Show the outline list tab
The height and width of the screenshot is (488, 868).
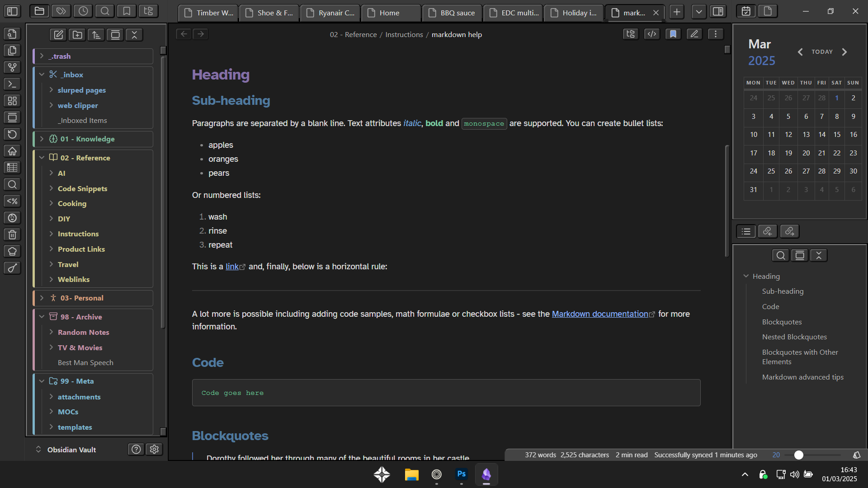click(x=746, y=231)
